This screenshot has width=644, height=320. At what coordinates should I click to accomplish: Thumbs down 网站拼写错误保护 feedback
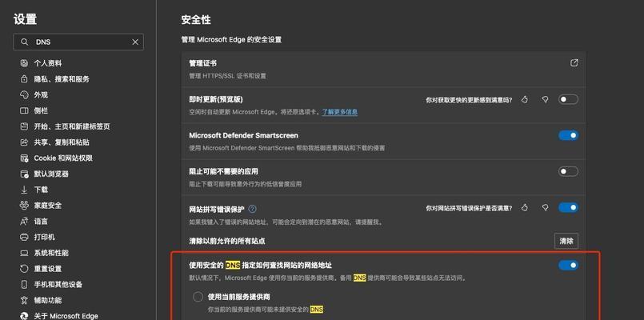pos(545,207)
